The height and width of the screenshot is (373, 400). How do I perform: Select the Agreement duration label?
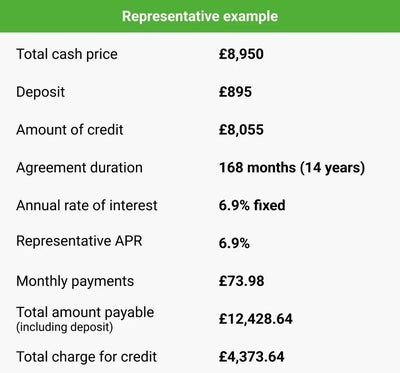(79, 168)
